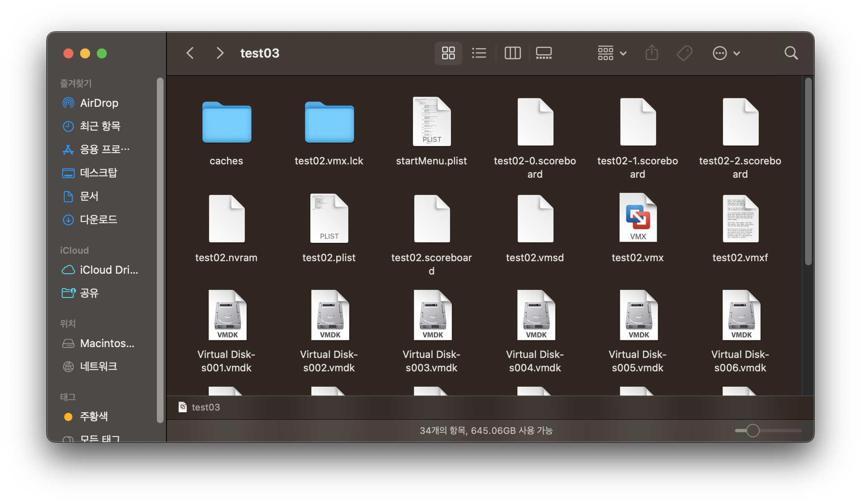Click the tag editing icon
The height and width of the screenshot is (504, 861).
[684, 53]
